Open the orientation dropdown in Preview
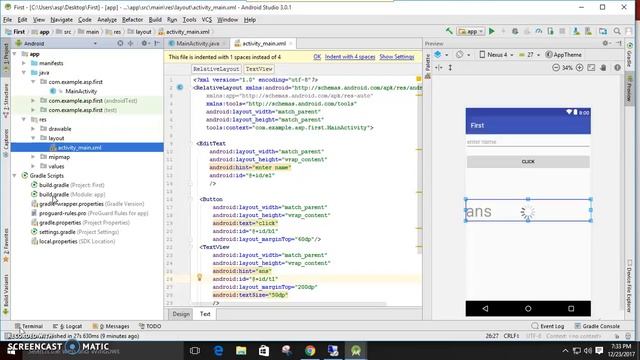The image size is (640, 360). [463, 54]
